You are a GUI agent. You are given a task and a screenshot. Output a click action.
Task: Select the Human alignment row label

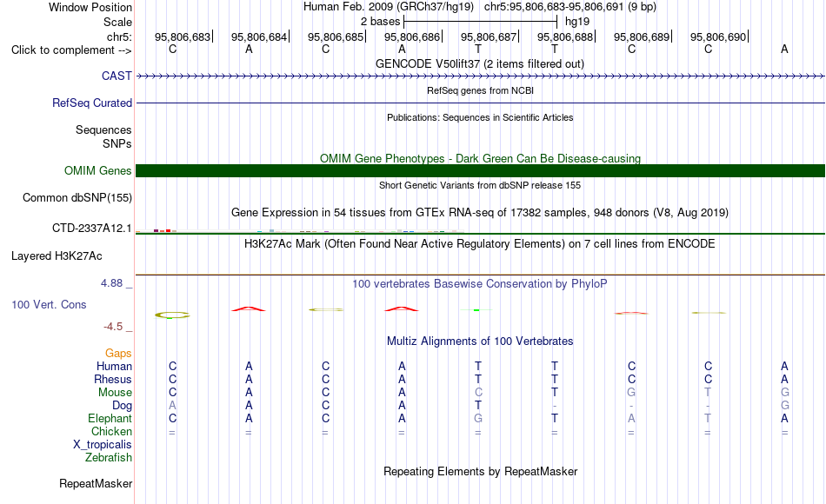click(x=114, y=366)
